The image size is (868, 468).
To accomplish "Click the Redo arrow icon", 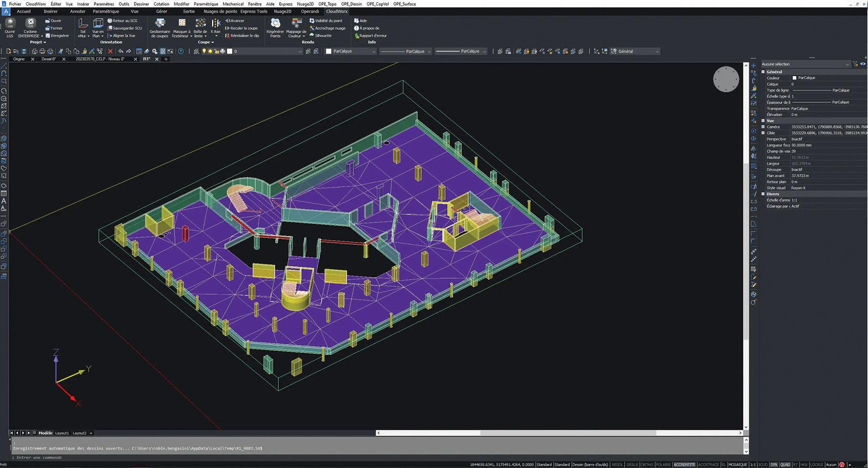I will coord(128,51).
